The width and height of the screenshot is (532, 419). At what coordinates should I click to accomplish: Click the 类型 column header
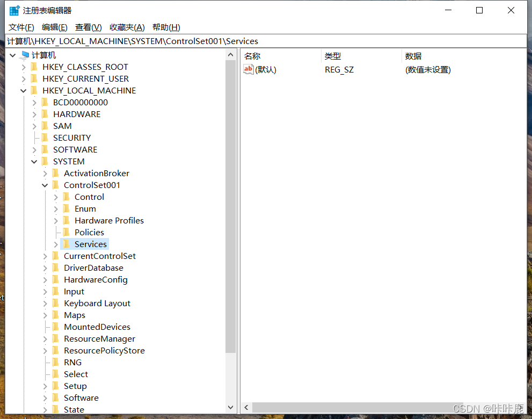[x=361, y=56]
